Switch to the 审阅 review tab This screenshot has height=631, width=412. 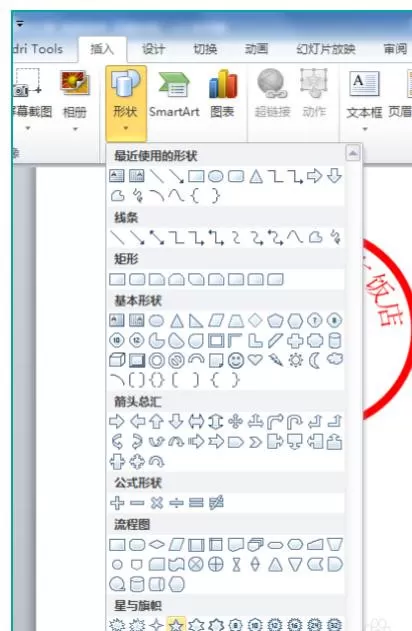(x=395, y=49)
